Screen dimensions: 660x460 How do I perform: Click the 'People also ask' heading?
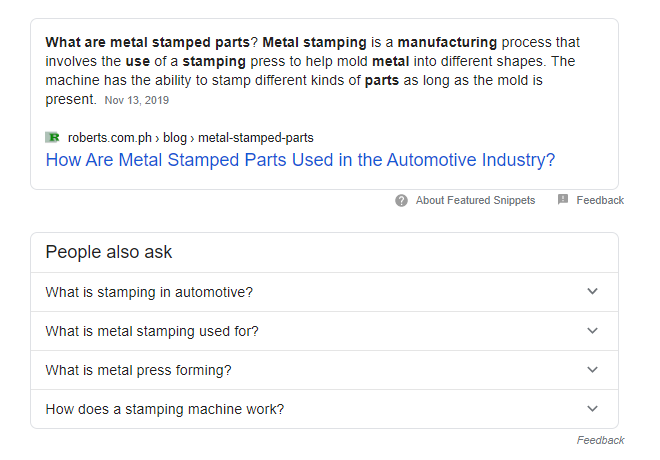click(x=109, y=252)
